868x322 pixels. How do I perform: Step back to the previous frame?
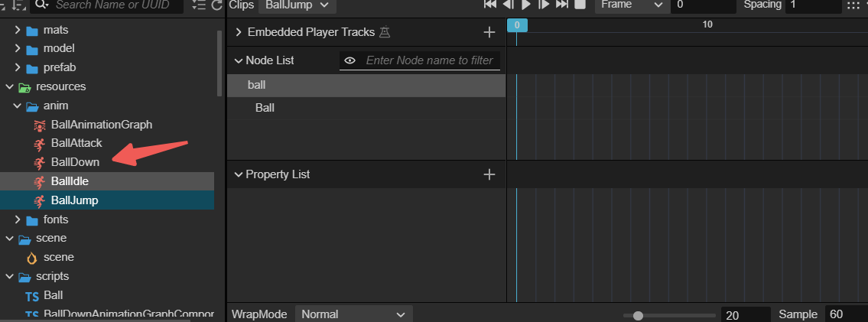pos(509,5)
